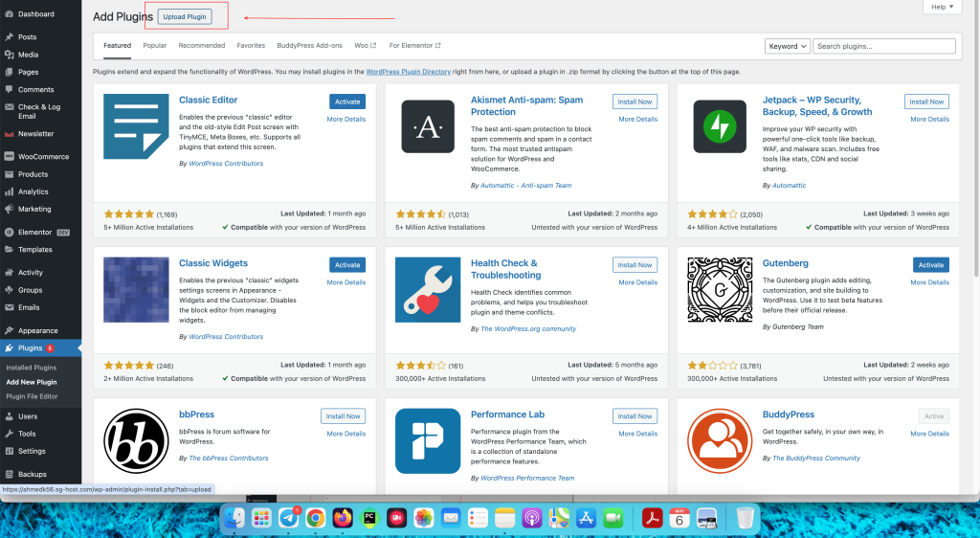Open the Comments section
This screenshot has height=538, width=980.
pyautogui.click(x=35, y=89)
